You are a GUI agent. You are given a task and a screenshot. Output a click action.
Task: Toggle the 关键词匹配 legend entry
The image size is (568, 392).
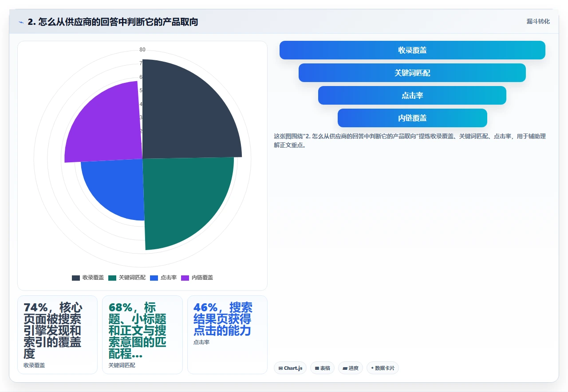(x=127, y=278)
